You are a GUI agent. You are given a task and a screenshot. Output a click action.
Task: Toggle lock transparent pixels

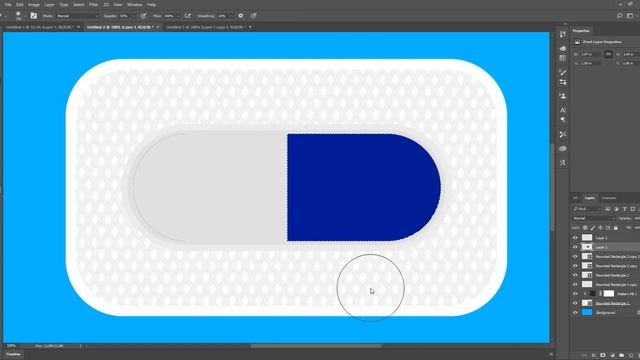pos(585,228)
